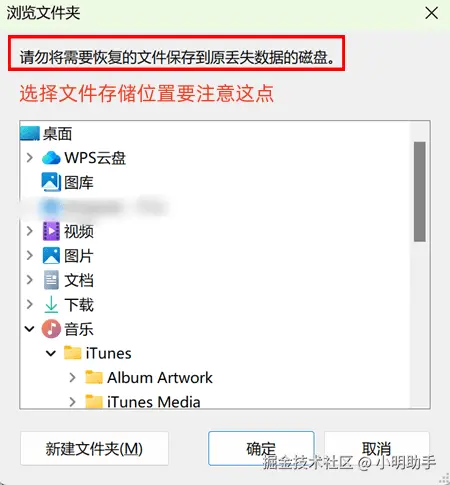450x485 pixels.
Task: Click the 图库 gallery icon
Action: point(51,182)
